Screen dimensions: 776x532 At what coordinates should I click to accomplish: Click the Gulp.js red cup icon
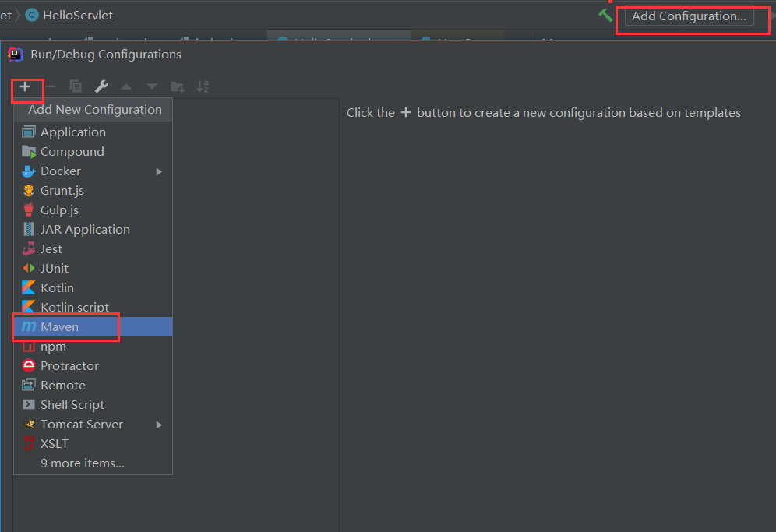[x=29, y=210]
